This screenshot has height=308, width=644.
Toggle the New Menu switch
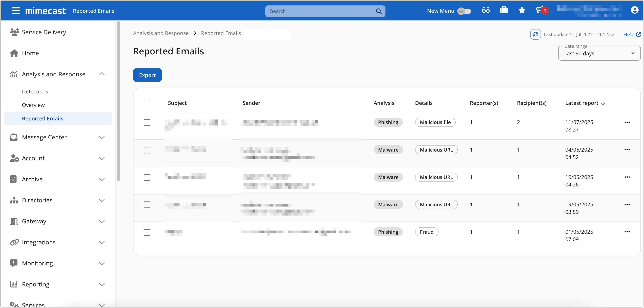[x=464, y=11]
